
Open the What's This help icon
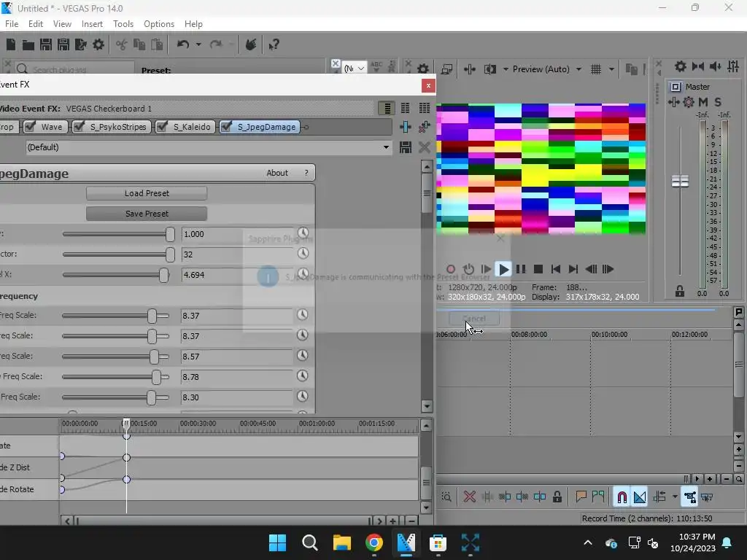(274, 44)
